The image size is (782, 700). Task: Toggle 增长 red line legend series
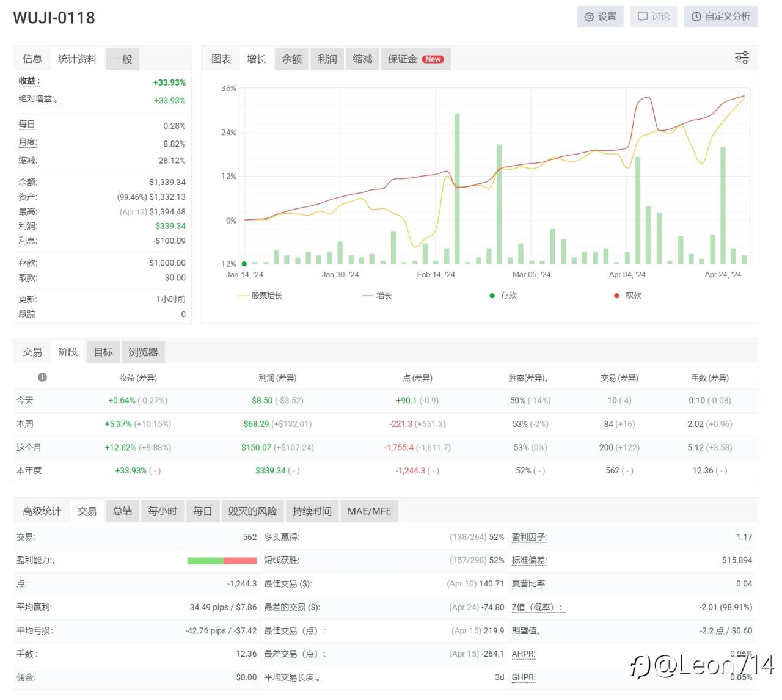[377, 296]
